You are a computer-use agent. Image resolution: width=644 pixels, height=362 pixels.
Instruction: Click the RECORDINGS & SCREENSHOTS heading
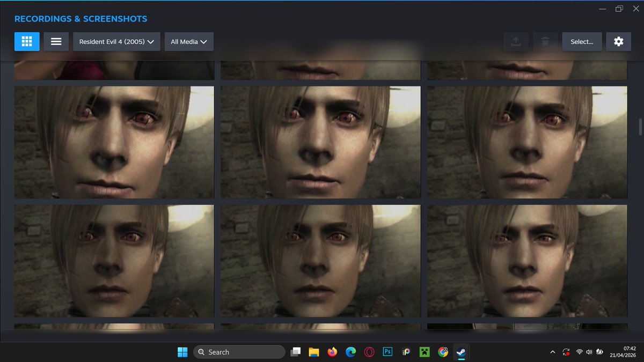[80, 19]
